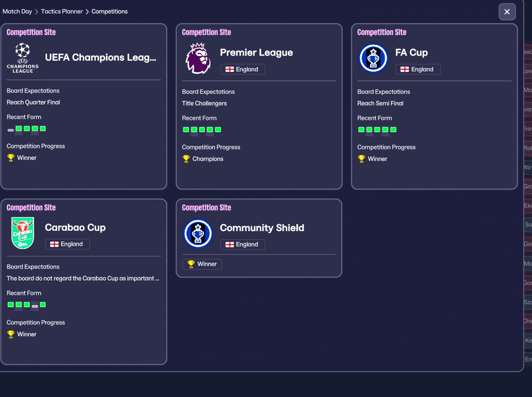The image size is (532, 397).
Task: Click the Community Shield title text
Action: [x=262, y=228]
